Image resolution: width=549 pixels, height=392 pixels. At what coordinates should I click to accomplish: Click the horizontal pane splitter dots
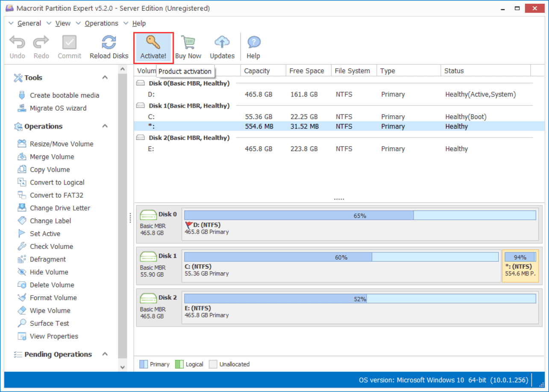coord(339,199)
